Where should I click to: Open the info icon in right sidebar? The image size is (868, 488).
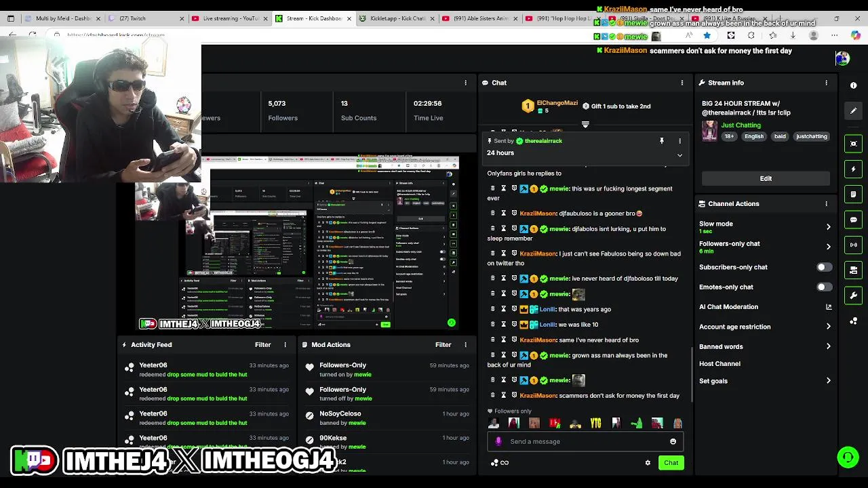(853, 85)
